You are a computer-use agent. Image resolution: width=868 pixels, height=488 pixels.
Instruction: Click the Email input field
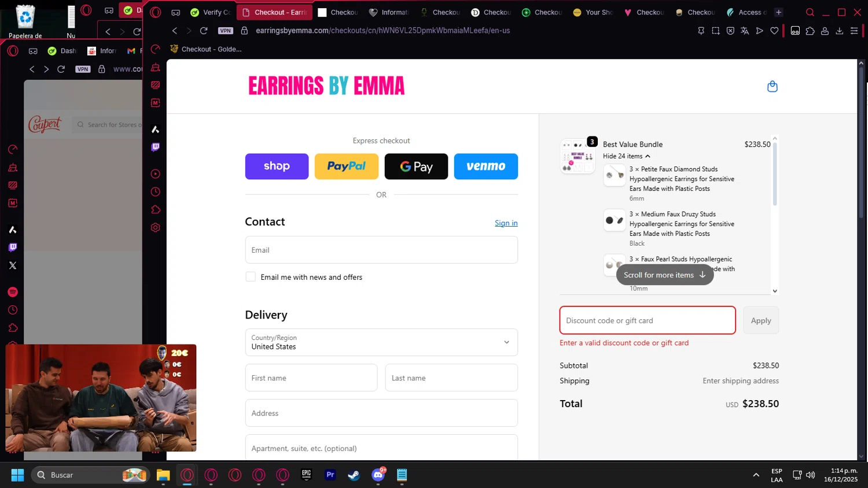(381, 250)
